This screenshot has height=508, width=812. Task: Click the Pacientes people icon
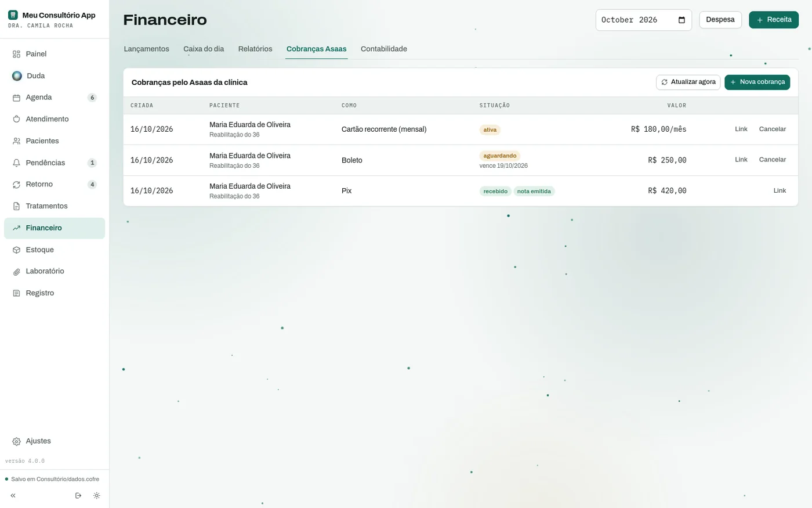point(16,141)
